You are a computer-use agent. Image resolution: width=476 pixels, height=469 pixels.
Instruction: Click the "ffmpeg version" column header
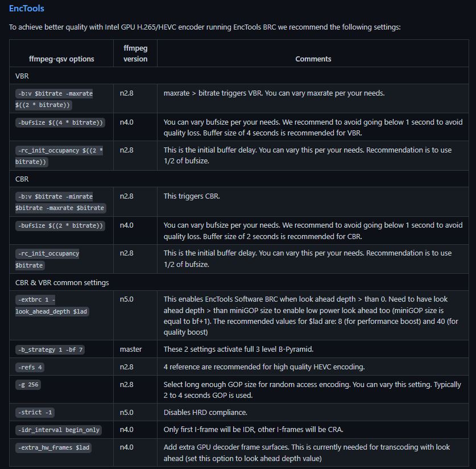(135, 53)
